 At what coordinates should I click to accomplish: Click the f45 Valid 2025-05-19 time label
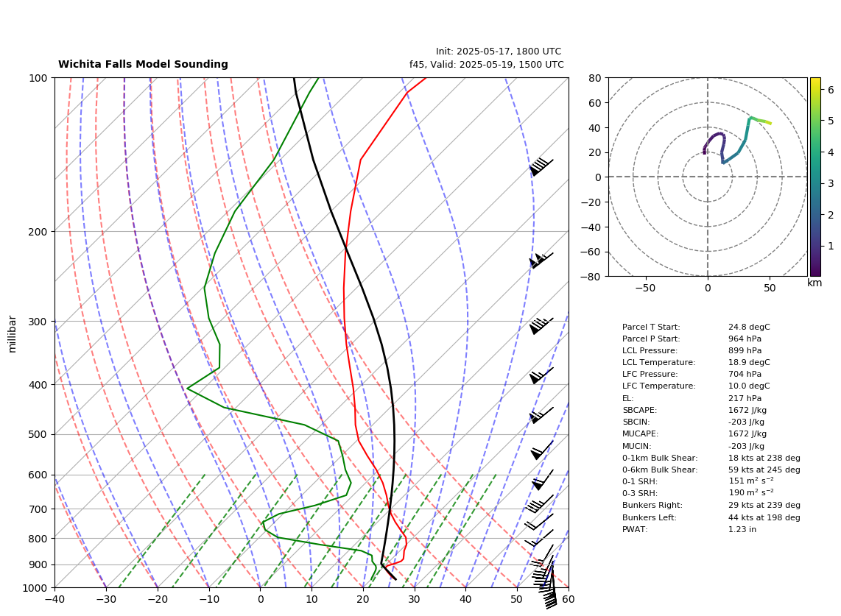tap(487, 64)
